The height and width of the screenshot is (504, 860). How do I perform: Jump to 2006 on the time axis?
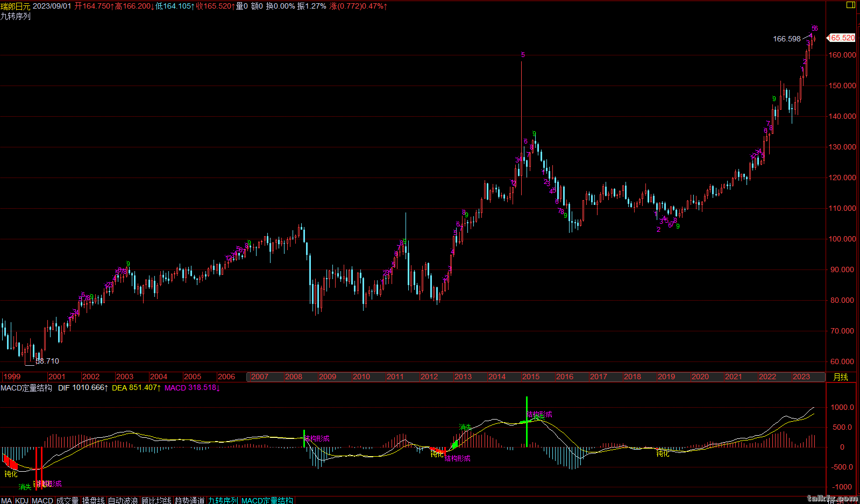[x=226, y=377]
